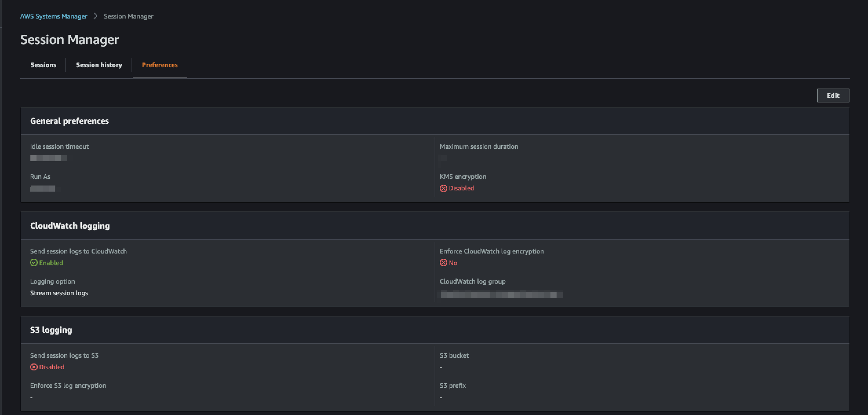Select the Preferences tab
This screenshot has width=868, height=415.
point(160,65)
